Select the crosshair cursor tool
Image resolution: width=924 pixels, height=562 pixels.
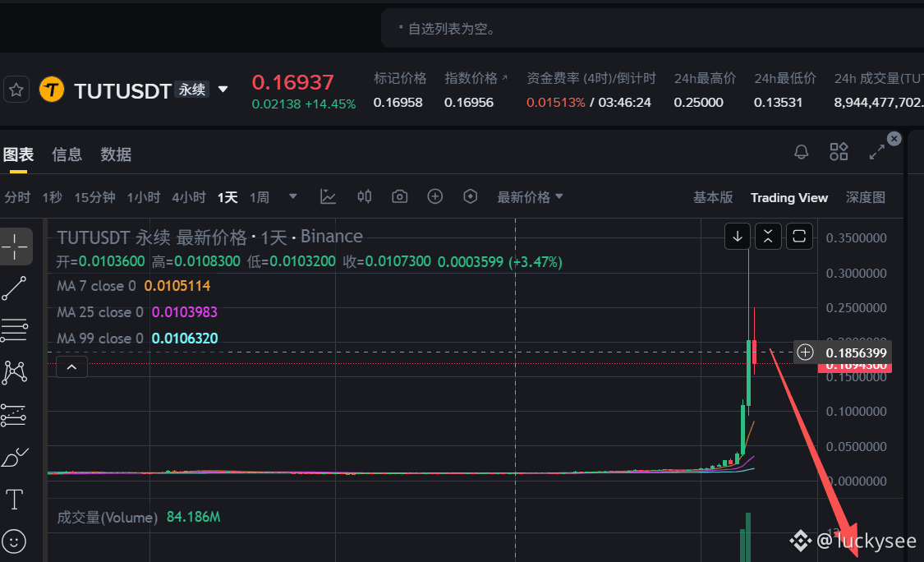click(x=16, y=246)
